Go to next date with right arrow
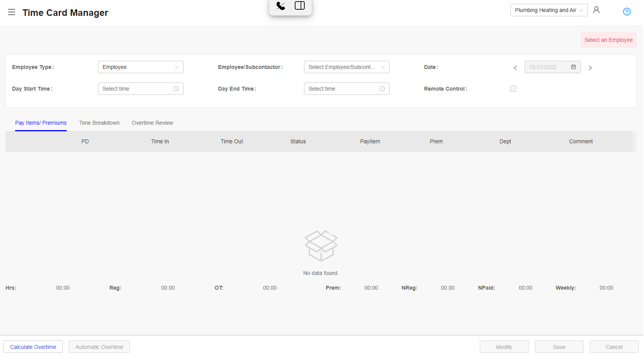Viewport: 644px width, 359px height. click(590, 68)
